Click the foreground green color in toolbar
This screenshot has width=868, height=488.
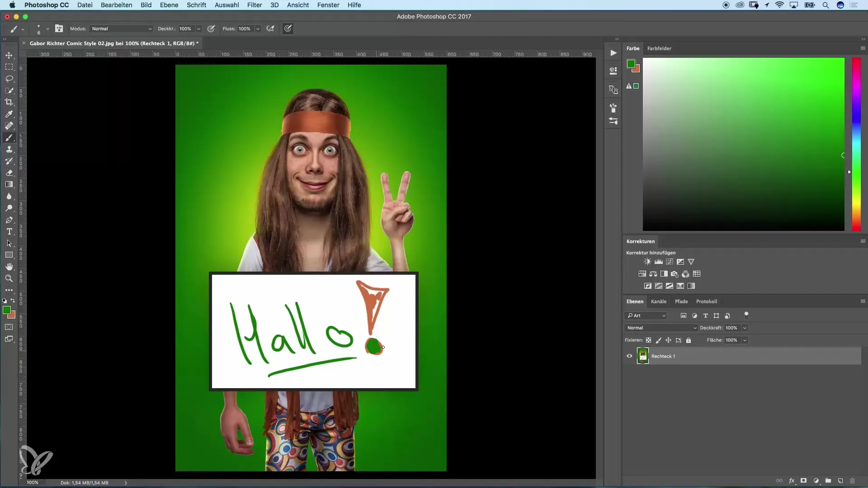coord(6,310)
